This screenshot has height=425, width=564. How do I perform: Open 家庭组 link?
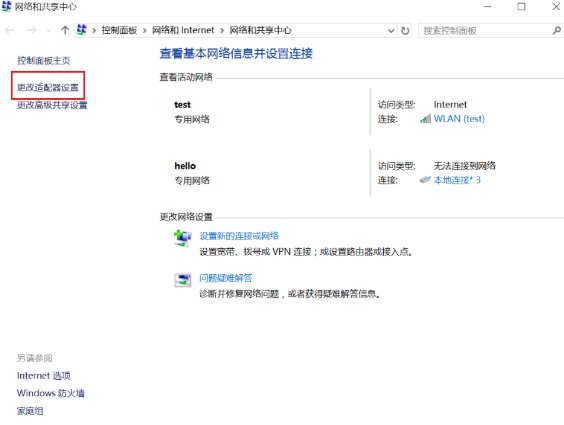point(30,411)
